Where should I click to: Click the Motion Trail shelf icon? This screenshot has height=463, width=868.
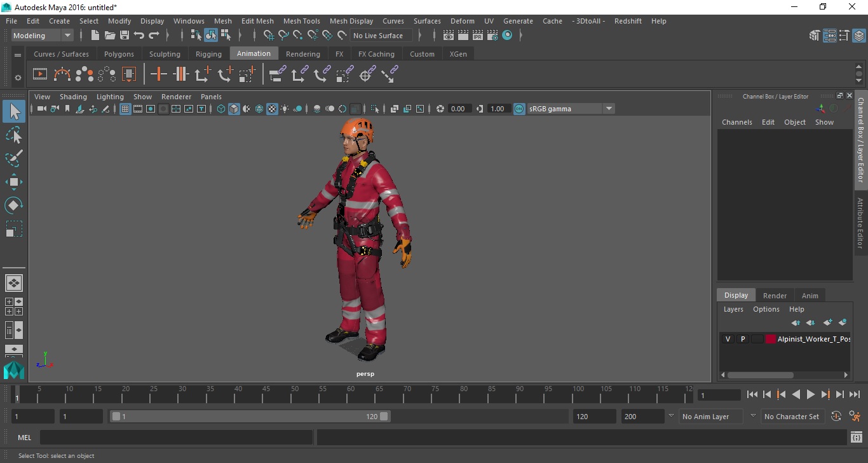coord(62,74)
